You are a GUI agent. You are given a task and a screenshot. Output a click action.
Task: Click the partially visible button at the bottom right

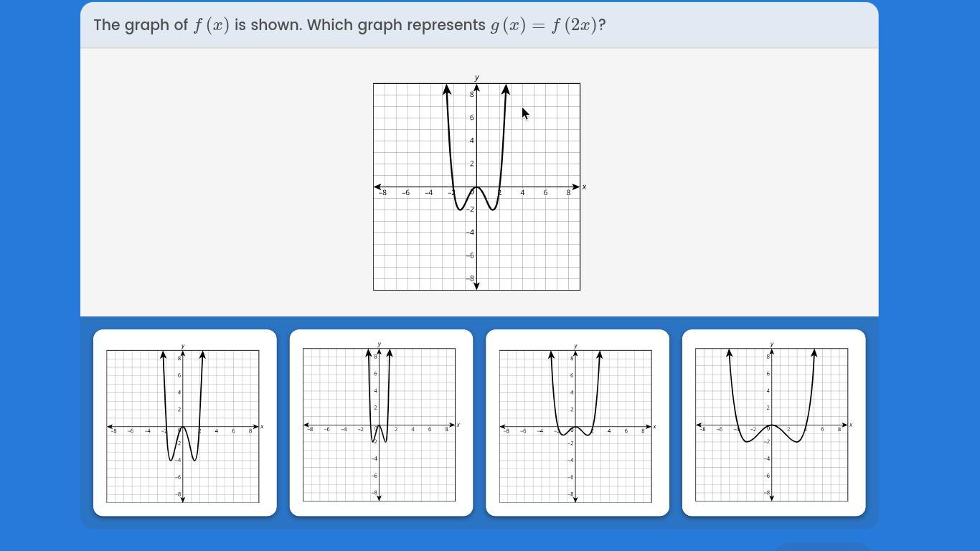823,547
